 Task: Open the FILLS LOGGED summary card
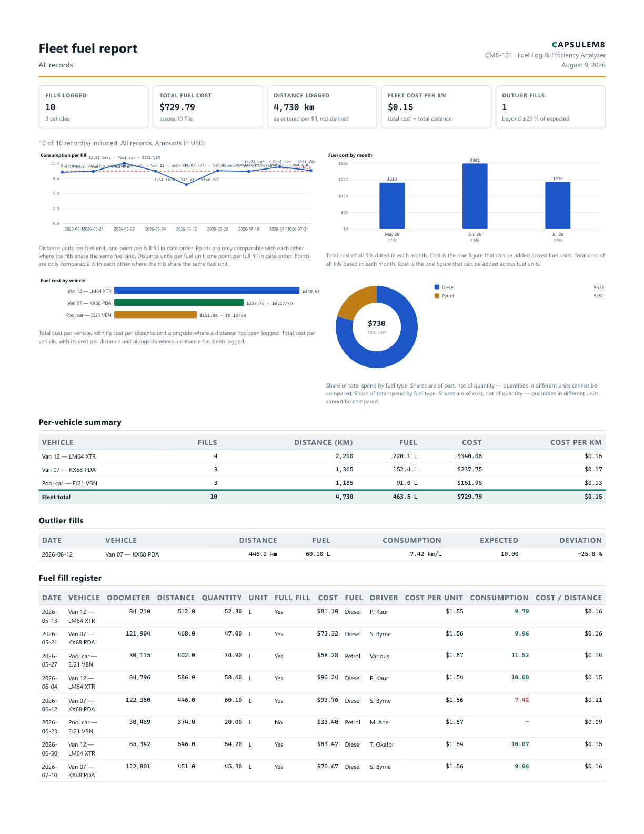[x=94, y=107]
